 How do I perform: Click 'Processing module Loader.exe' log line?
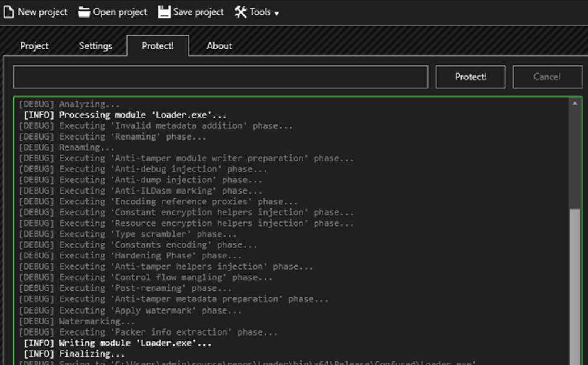click(x=125, y=115)
